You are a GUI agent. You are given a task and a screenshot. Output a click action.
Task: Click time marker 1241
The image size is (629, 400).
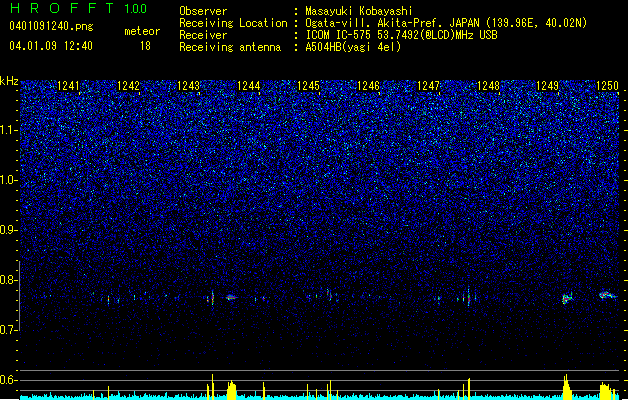(x=68, y=86)
